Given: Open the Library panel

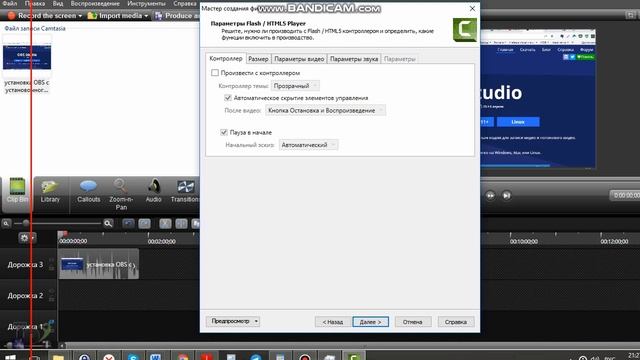Looking at the screenshot, I should (x=50, y=191).
